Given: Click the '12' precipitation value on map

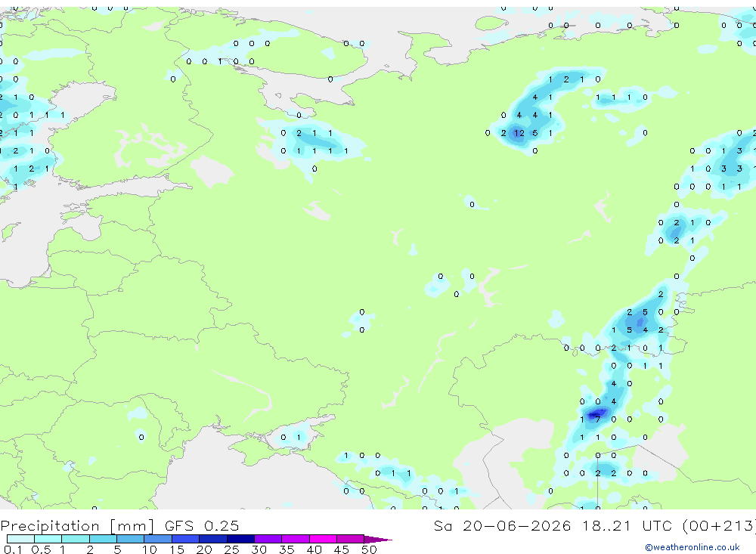Looking at the screenshot, I should [x=519, y=133].
